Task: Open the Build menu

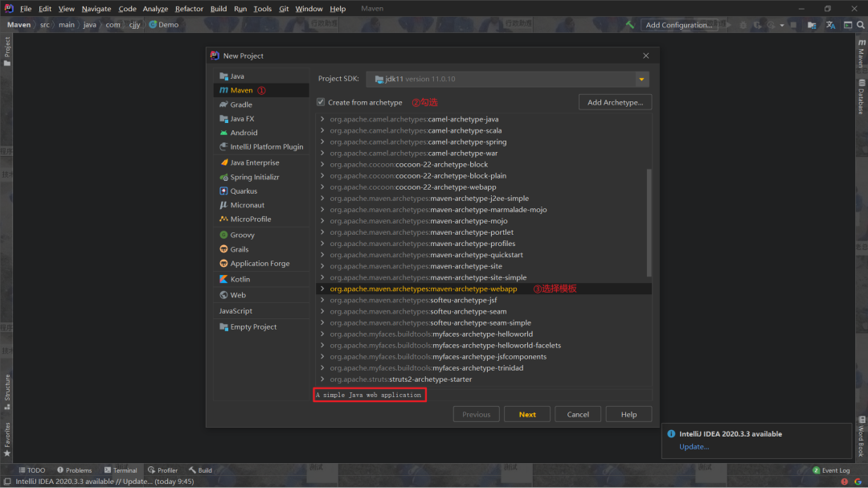Action: tap(218, 9)
